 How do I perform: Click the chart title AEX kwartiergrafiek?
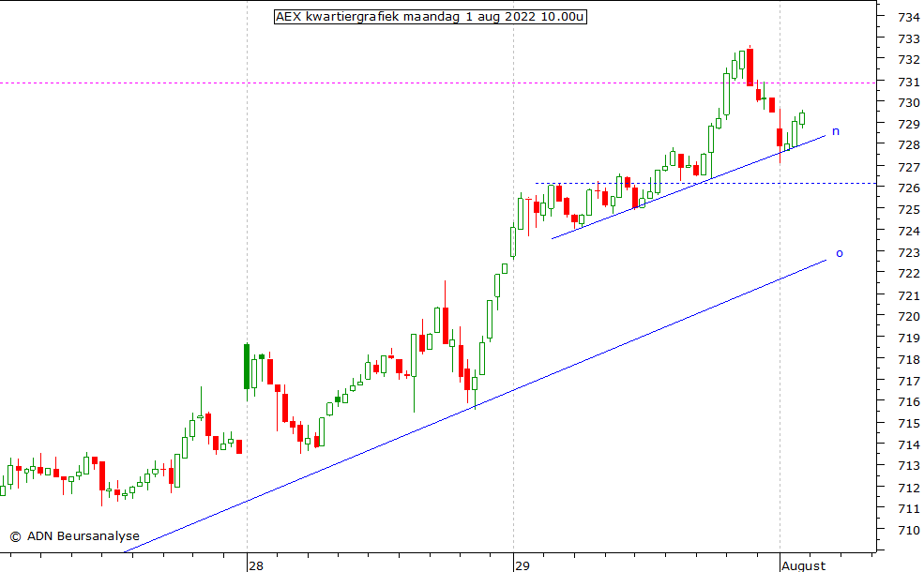coord(430,16)
